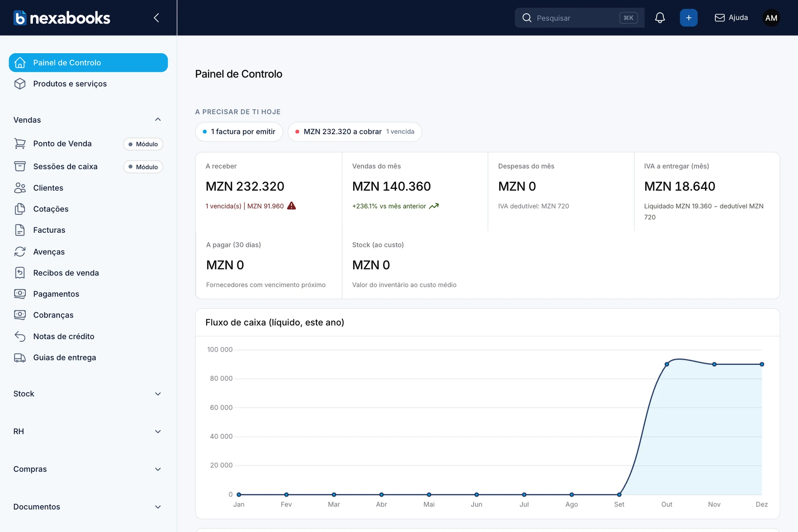Viewport: 798px width, 532px height.
Task: Click the Pagamentos banknote icon
Action: click(20, 294)
